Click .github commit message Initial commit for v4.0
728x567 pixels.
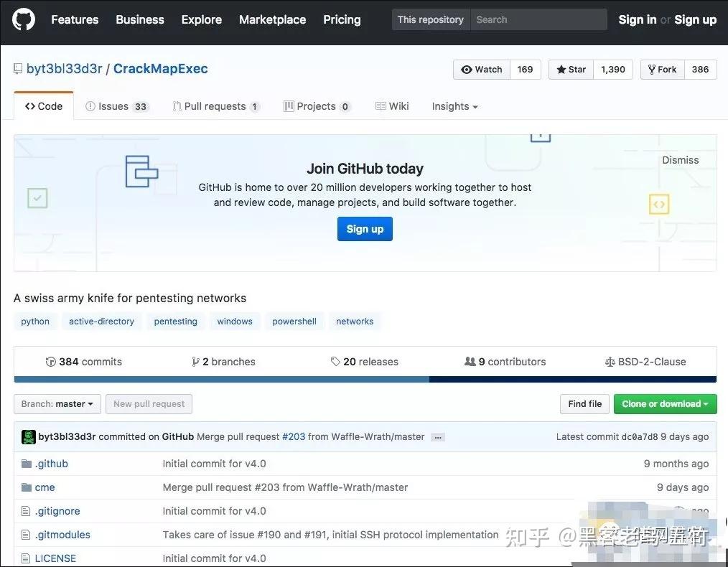214,464
